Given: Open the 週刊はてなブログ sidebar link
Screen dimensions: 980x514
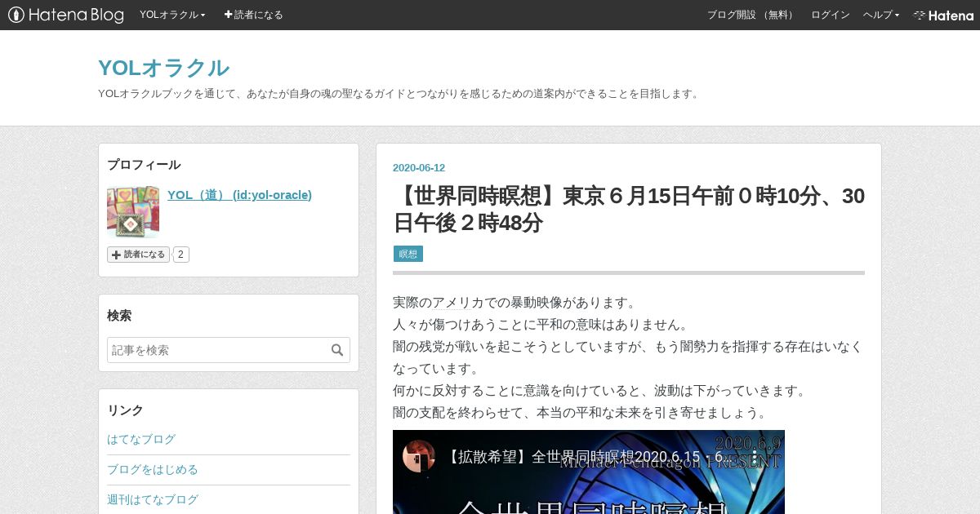Looking at the screenshot, I should coord(153,499).
